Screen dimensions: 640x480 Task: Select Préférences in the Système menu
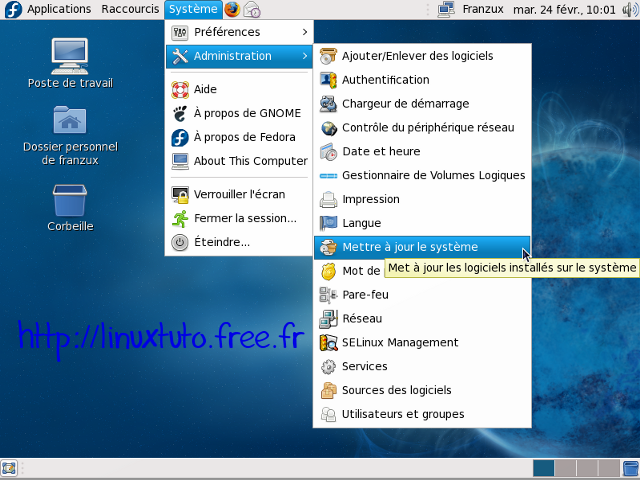(239, 32)
